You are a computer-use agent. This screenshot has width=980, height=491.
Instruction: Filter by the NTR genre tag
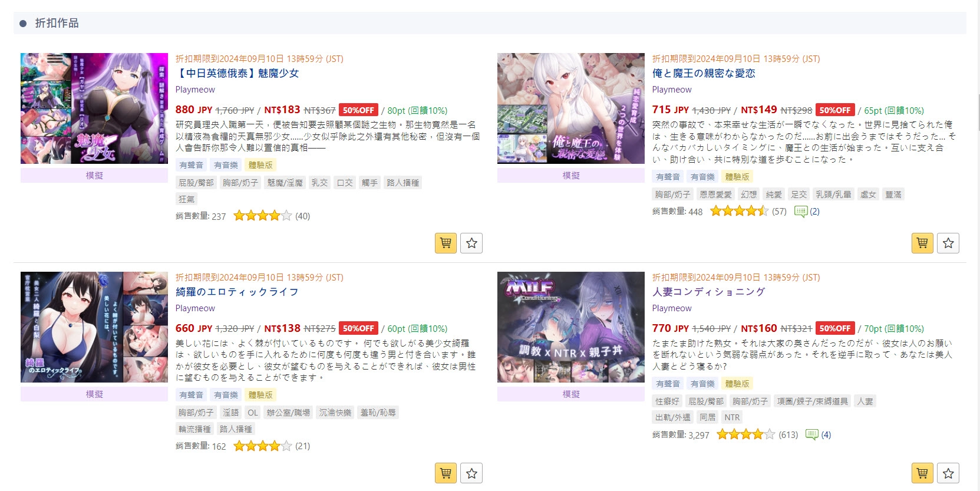732,417
